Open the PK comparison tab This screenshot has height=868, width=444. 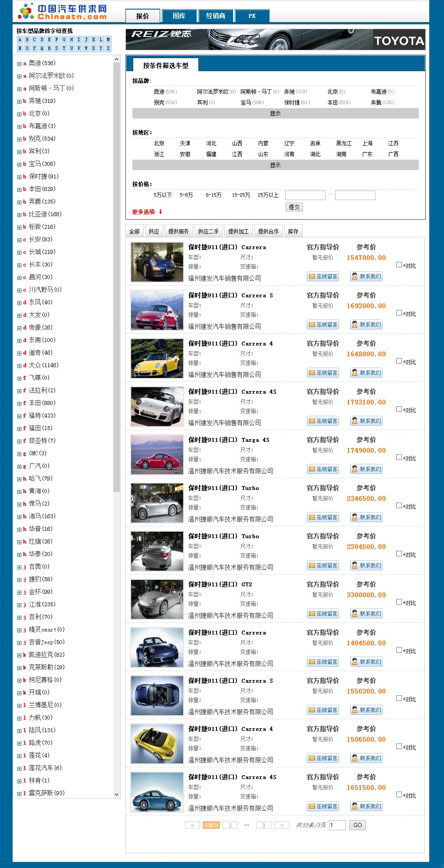pos(252,16)
